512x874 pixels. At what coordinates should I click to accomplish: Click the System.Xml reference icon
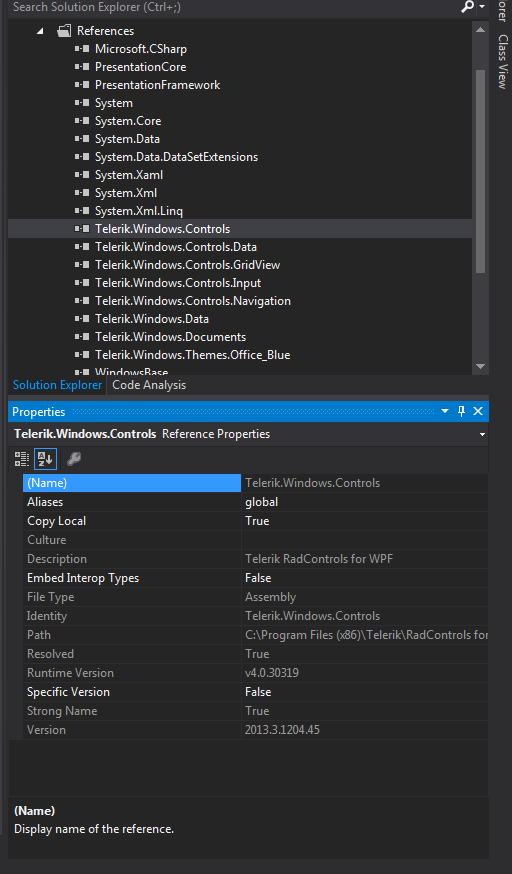click(82, 193)
